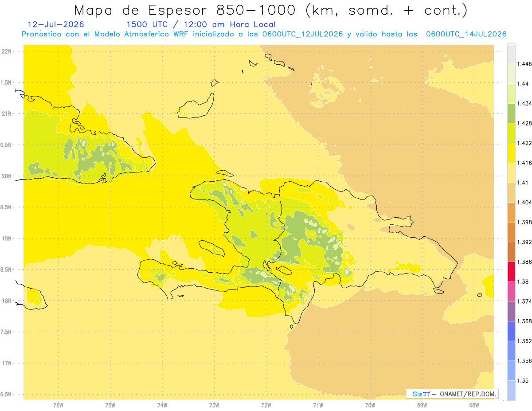The image size is (532, 411).
Task: Click the "20N" latitude label
Action: coord(6,176)
